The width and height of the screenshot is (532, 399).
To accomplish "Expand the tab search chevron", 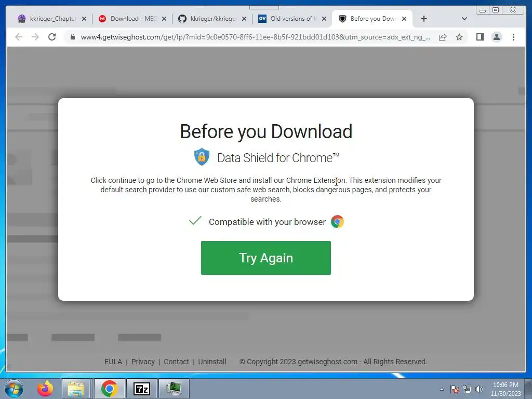I will pos(464,19).
